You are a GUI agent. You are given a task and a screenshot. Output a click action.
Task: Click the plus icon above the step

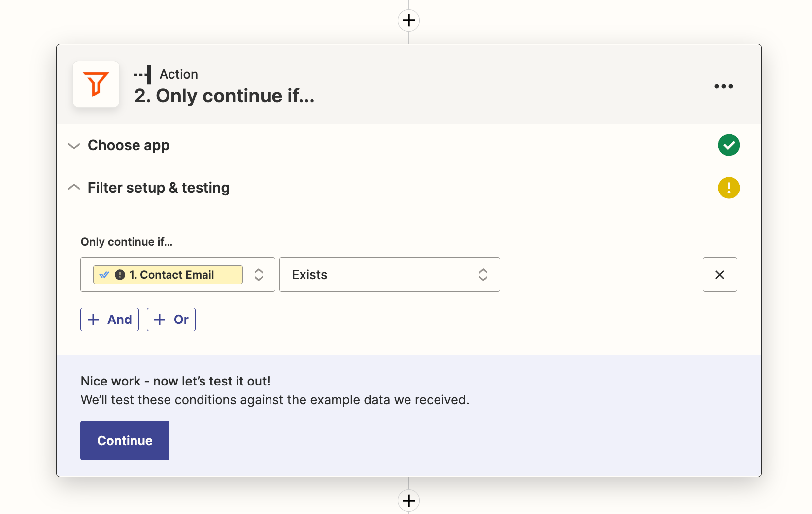[x=408, y=20]
